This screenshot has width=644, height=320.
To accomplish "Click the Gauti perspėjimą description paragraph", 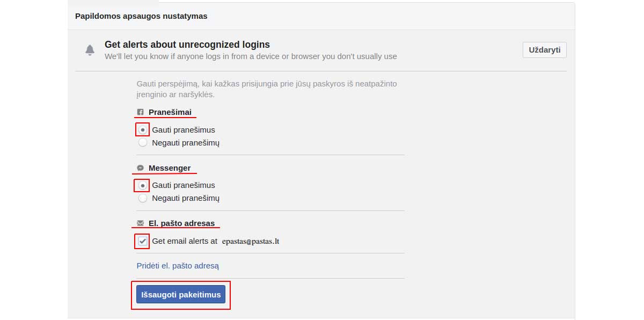I will click(x=267, y=89).
